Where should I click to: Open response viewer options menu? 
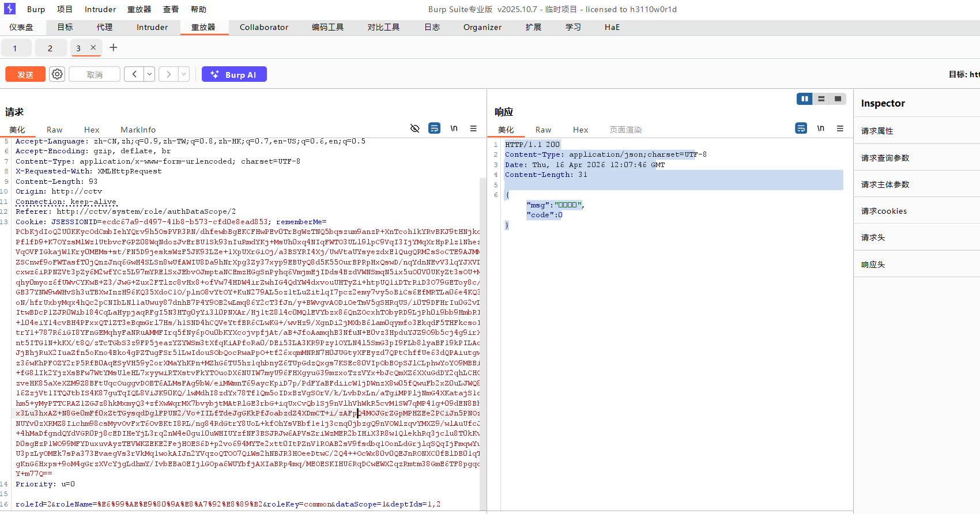840,128
